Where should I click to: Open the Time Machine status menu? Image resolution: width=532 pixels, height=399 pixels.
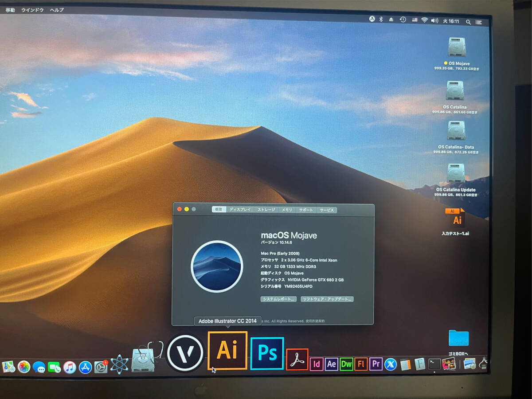(403, 20)
